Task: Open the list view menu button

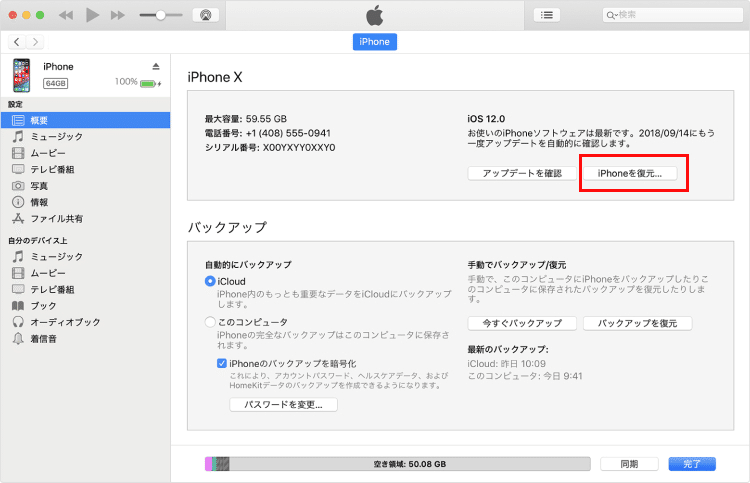Action: click(x=547, y=15)
